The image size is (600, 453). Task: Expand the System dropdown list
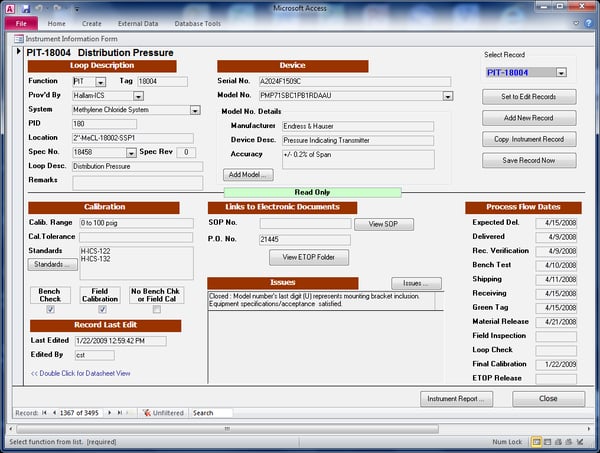coord(195,110)
